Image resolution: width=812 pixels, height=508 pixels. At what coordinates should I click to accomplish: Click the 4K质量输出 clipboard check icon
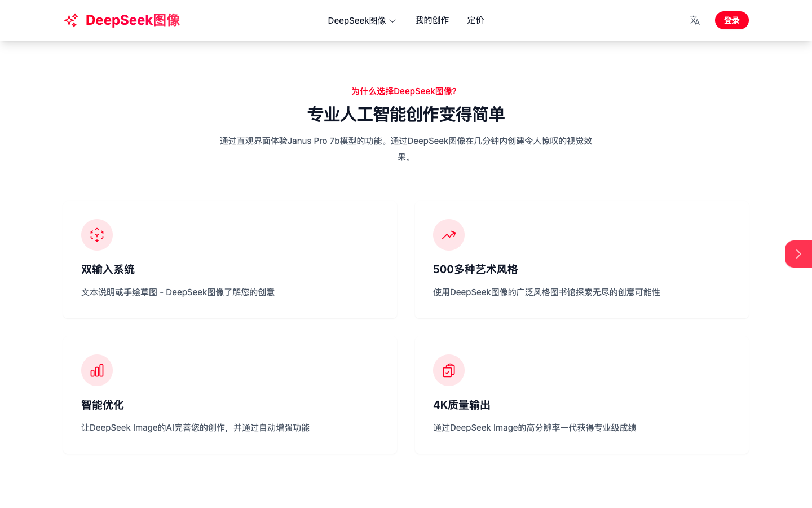[449, 370]
